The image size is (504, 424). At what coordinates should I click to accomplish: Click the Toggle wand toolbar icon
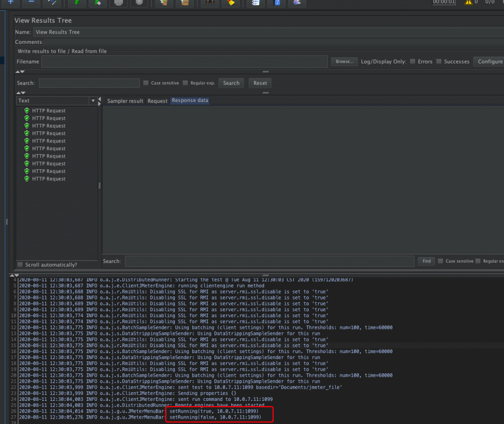[52, 2]
